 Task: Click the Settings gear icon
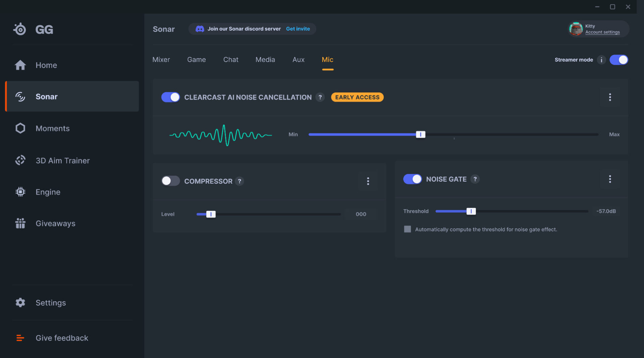[20, 303]
